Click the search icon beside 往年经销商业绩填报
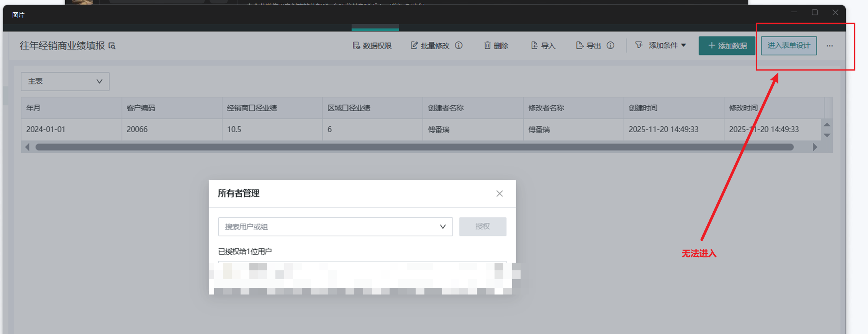 click(112, 46)
